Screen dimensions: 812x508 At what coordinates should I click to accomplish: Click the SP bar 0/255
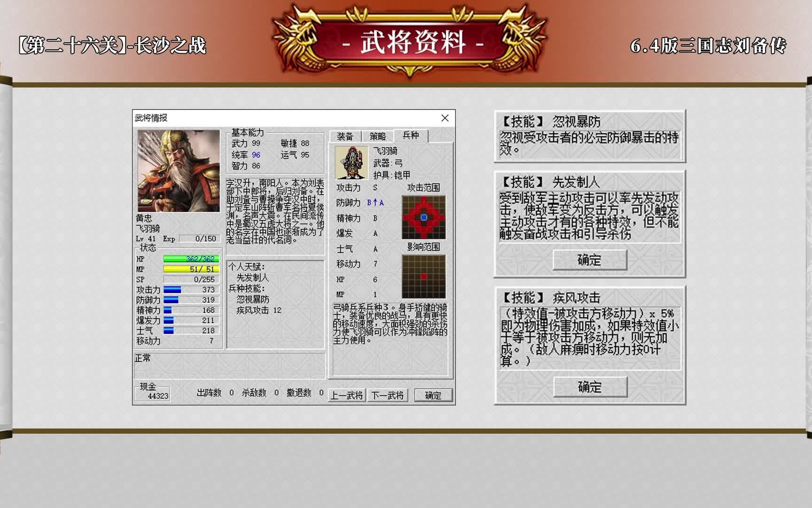[191, 279]
